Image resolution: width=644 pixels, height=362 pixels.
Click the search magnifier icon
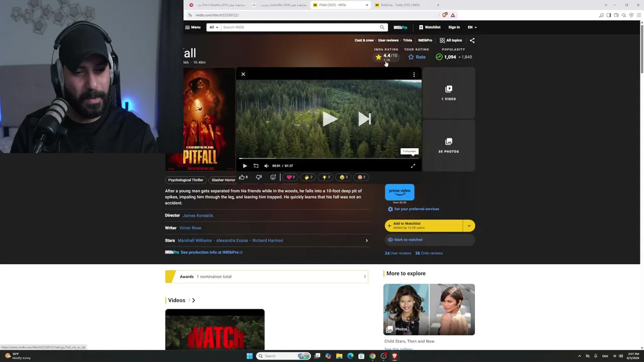click(x=382, y=27)
